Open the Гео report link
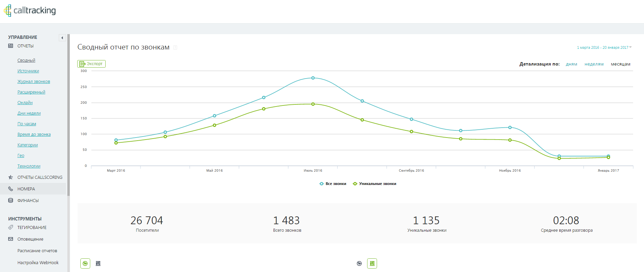 pyautogui.click(x=21, y=156)
